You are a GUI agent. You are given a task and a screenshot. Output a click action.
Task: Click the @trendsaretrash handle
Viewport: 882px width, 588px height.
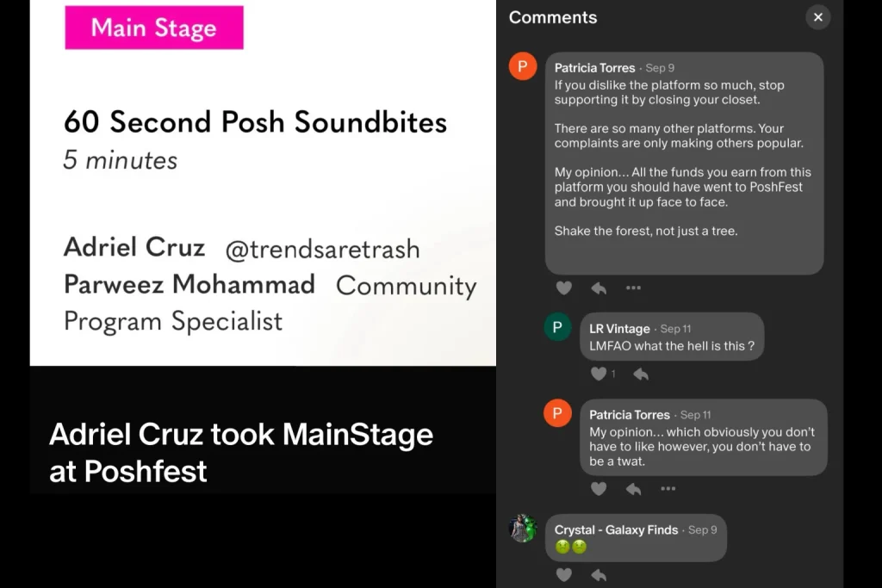click(x=322, y=250)
